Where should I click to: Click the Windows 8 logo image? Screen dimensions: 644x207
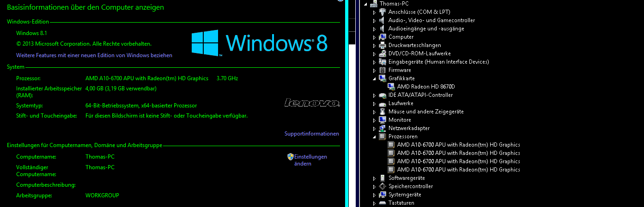point(260,42)
